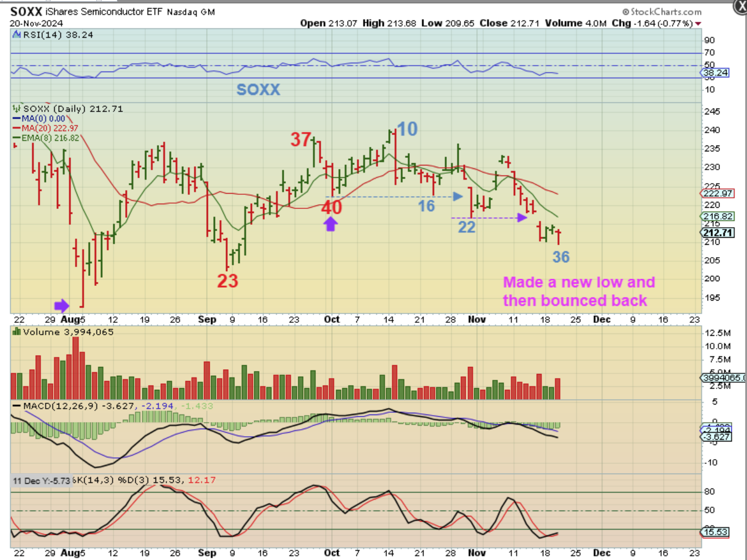Image resolution: width=747 pixels, height=560 pixels.
Task: Click the bold 212.71 price axis tag
Action: pos(718,233)
